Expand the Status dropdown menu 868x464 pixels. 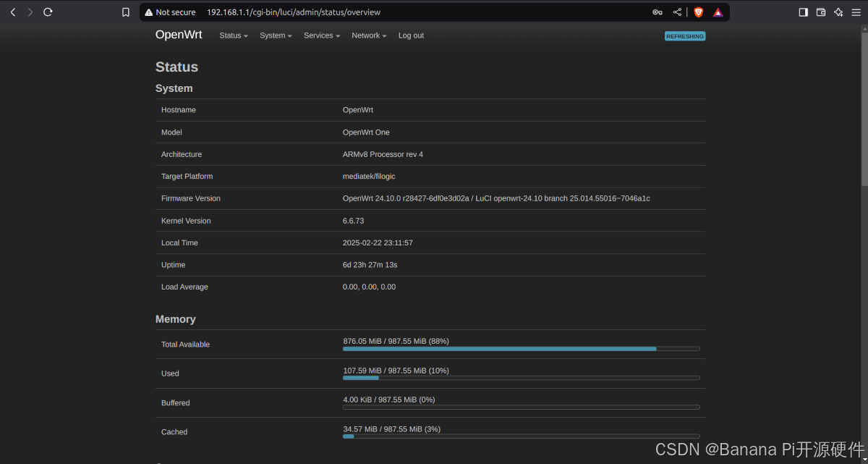(x=234, y=35)
